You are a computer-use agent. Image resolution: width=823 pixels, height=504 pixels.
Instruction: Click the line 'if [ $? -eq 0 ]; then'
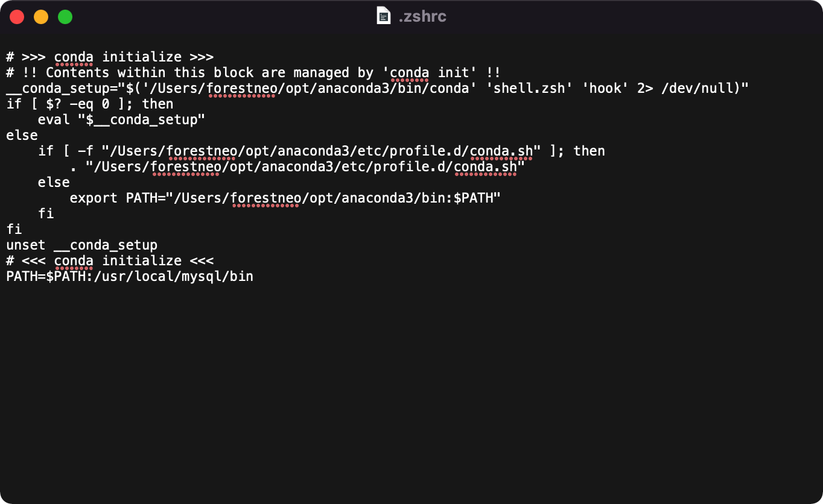tap(90, 104)
